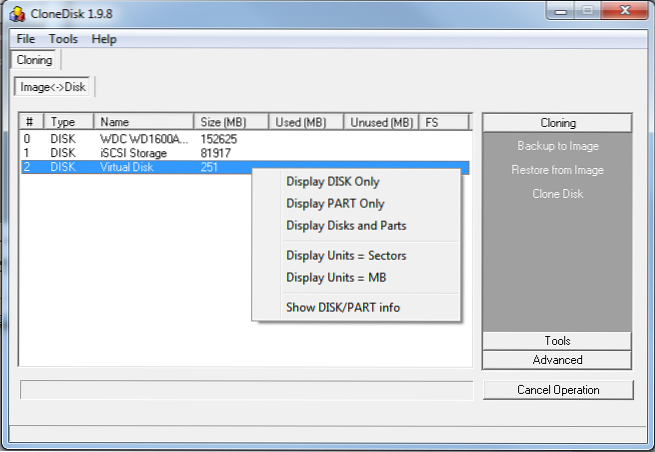Set Display Units = Sectors
This screenshot has width=655, height=452.
(346, 256)
